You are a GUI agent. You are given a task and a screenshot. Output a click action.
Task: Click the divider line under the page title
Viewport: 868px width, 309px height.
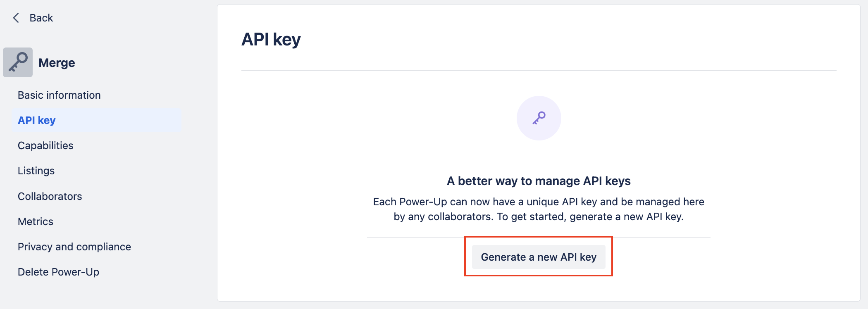click(539, 71)
